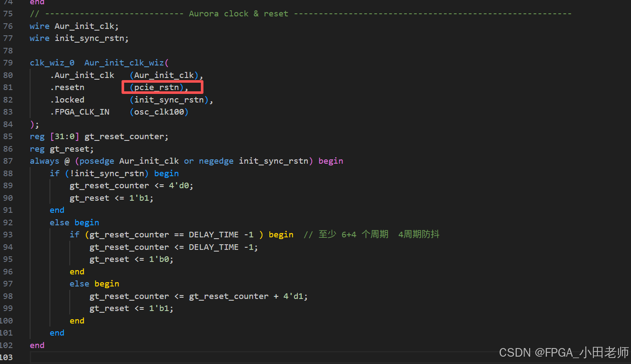Select DELAY_TIME on line 93

pyautogui.click(x=213, y=234)
